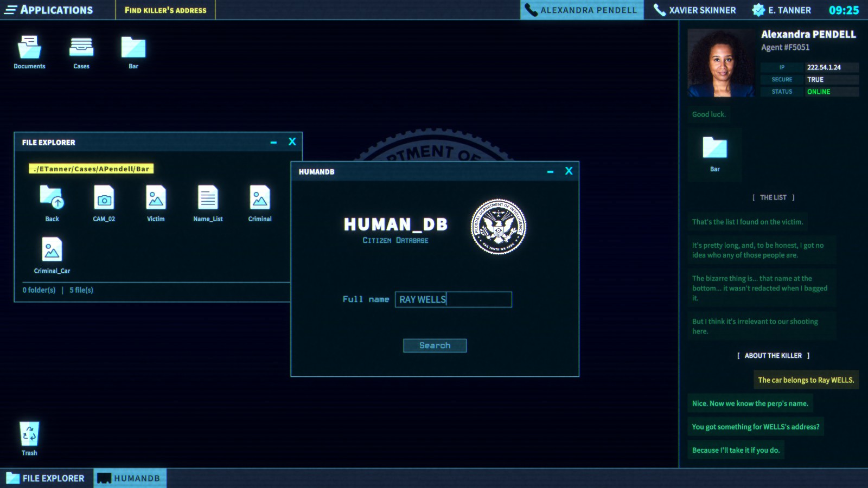Switch to E. Tanner contact tab
This screenshot has width=868, height=488.
782,10
